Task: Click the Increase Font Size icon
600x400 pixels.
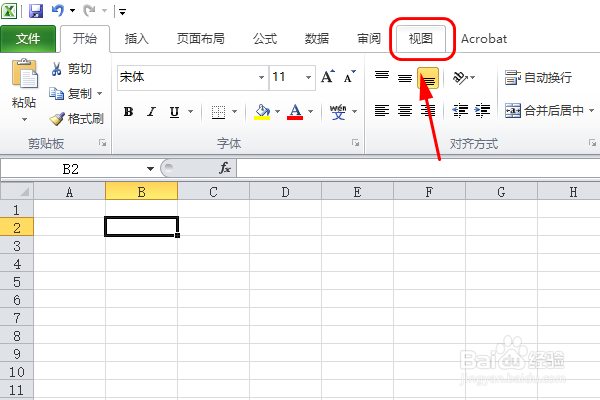Action: (328, 77)
